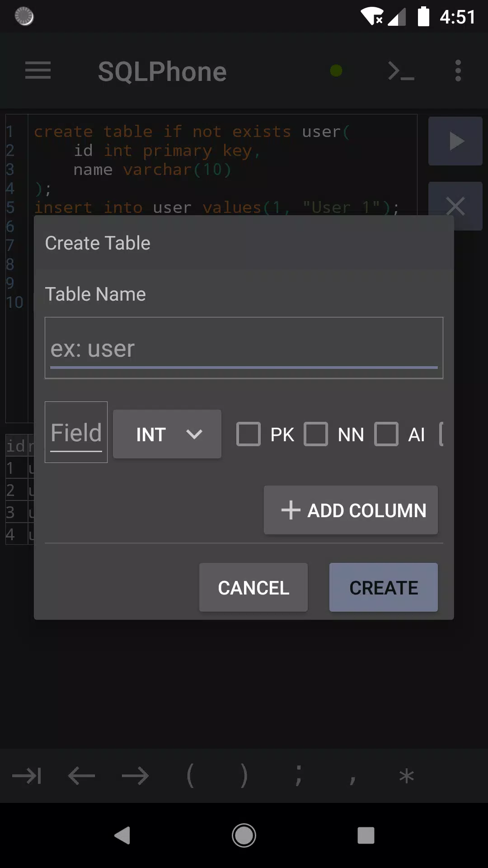Viewport: 488px width, 868px height.
Task: Open the terminal console icon
Action: (401, 71)
